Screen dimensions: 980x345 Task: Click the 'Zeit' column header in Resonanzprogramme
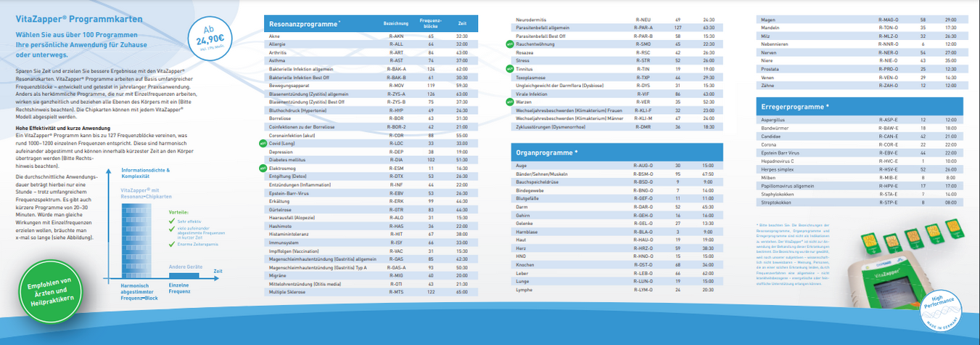point(462,24)
